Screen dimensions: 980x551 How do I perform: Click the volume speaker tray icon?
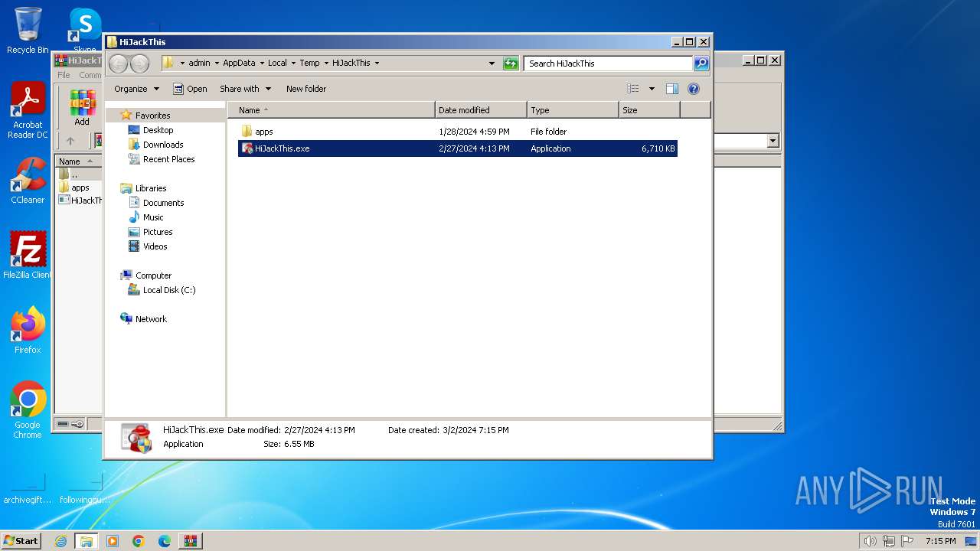coord(870,541)
